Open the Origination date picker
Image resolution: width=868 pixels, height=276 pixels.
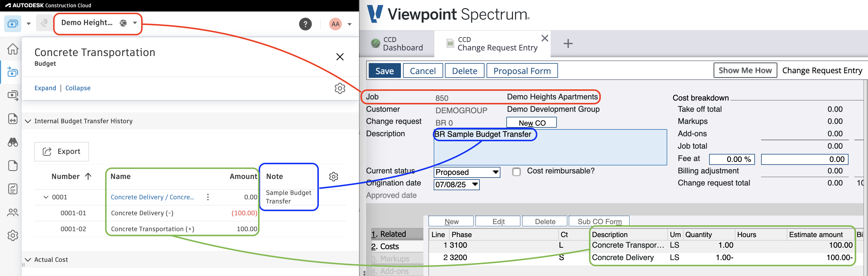[475, 185]
